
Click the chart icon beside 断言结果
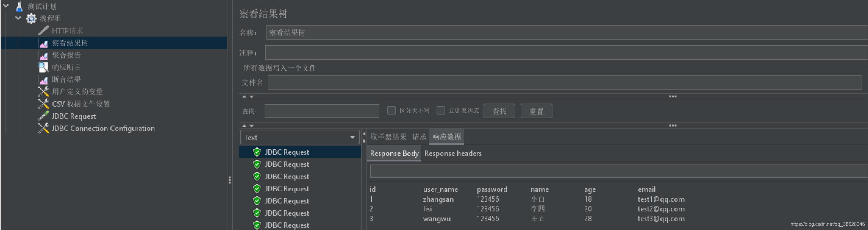point(44,80)
